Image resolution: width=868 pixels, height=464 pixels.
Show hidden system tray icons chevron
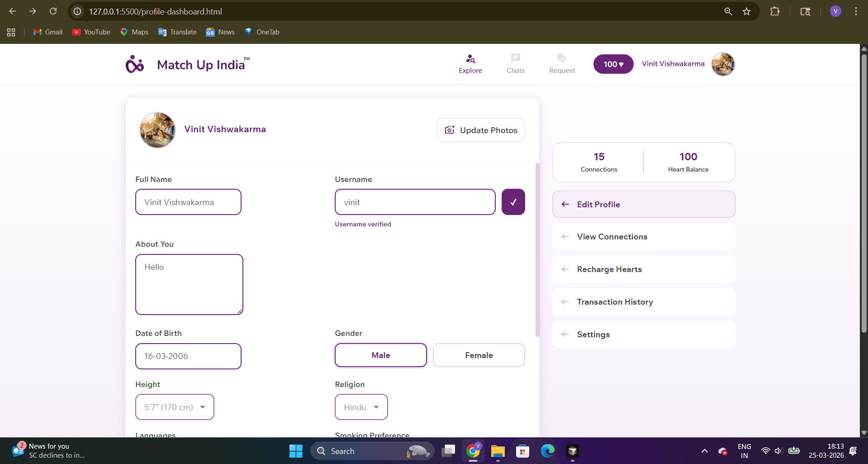point(705,451)
